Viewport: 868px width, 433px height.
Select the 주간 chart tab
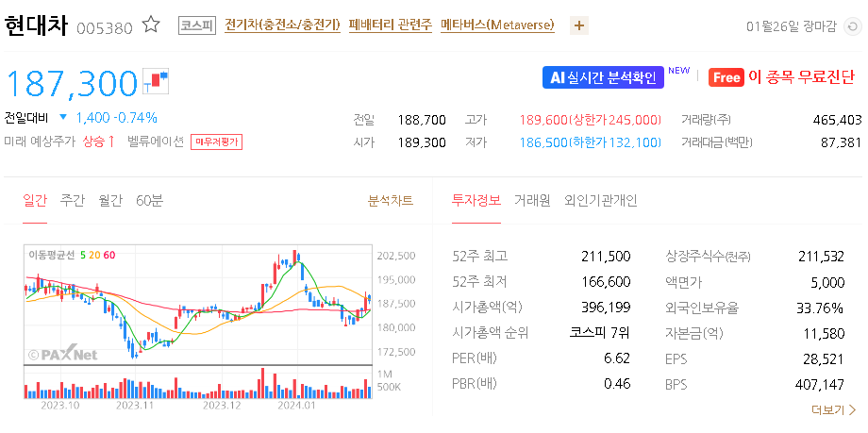[73, 200]
